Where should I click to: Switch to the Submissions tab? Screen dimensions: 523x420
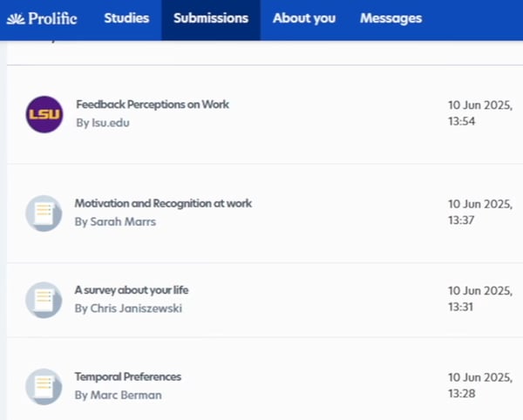[210, 18]
